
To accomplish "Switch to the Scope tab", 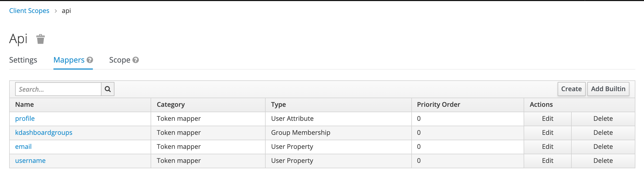I will (x=120, y=60).
